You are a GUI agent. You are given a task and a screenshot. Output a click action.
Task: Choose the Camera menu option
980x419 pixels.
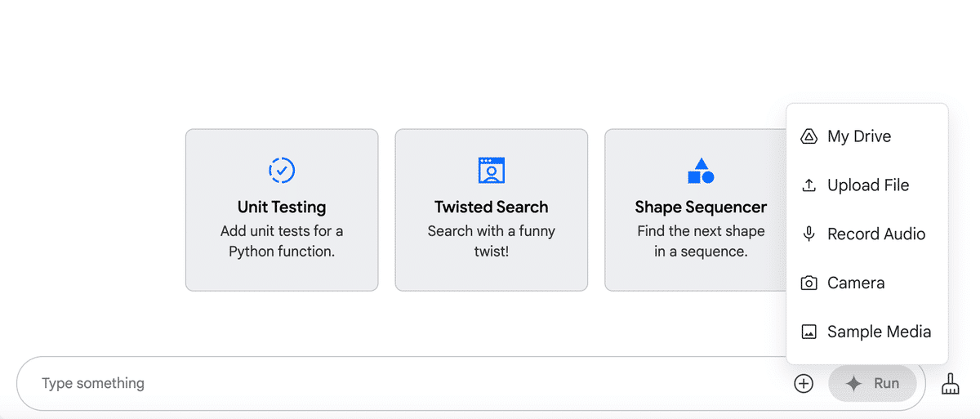[x=855, y=283]
